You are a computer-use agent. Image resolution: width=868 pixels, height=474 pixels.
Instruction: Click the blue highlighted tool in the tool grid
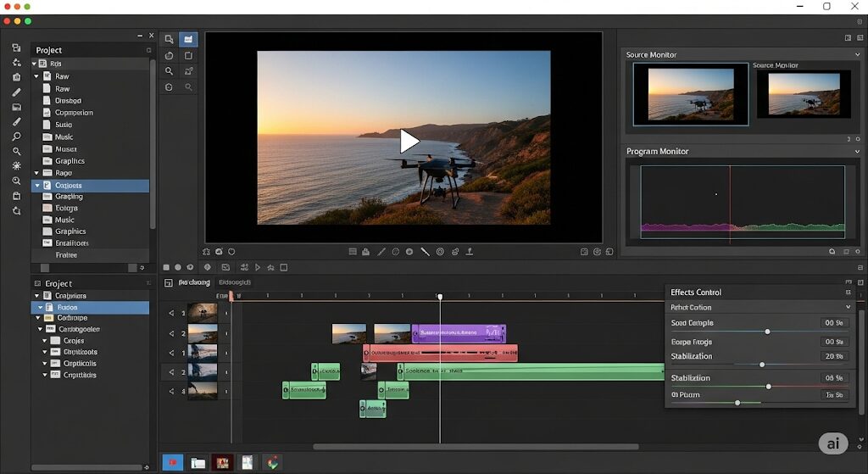click(188, 39)
